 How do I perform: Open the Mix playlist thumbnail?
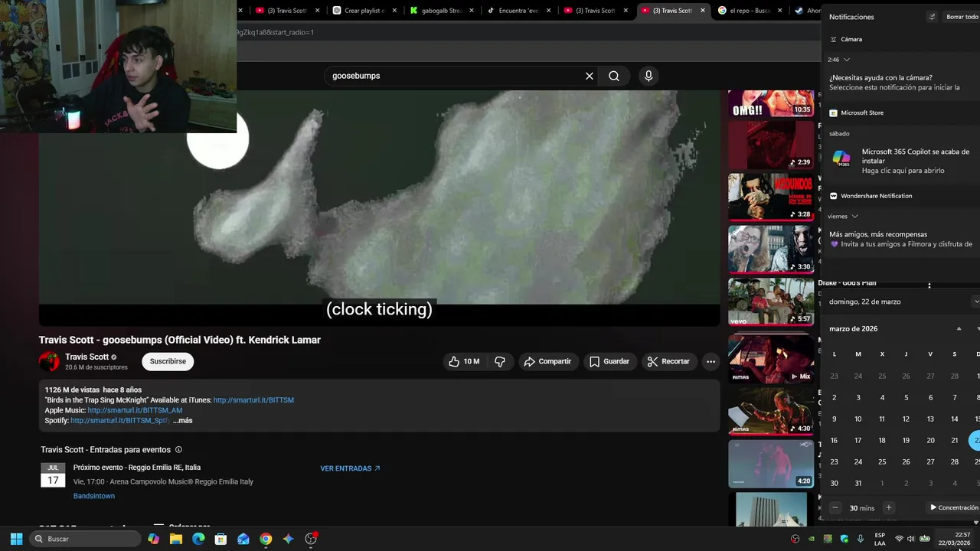[x=771, y=359]
